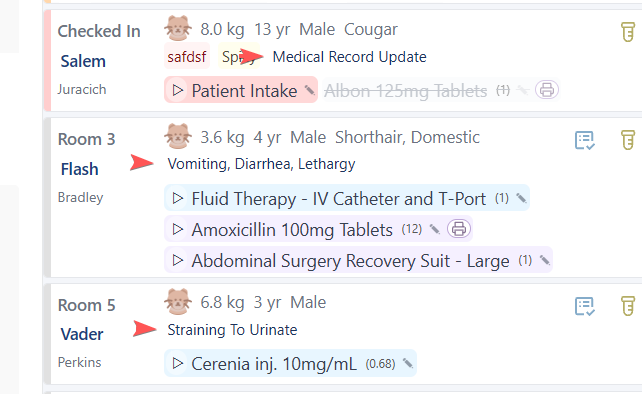Click Salem's cat avatar icon
The width and height of the screenshot is (642, 394).
pos(178,28)
